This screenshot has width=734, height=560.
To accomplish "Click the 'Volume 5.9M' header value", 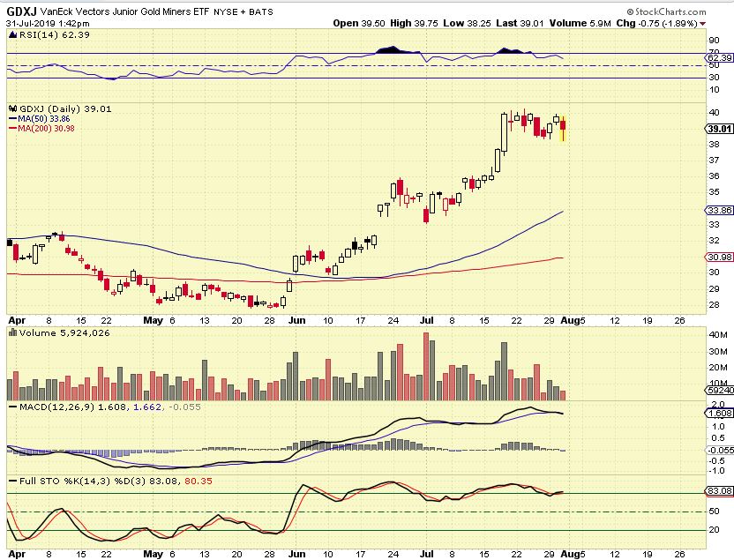I will pos(580,24).
